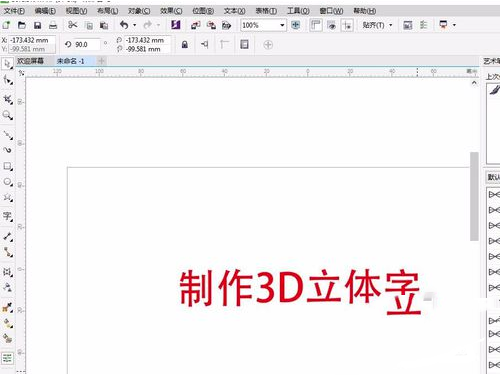Toggle the Show grid button

[331, 25]
